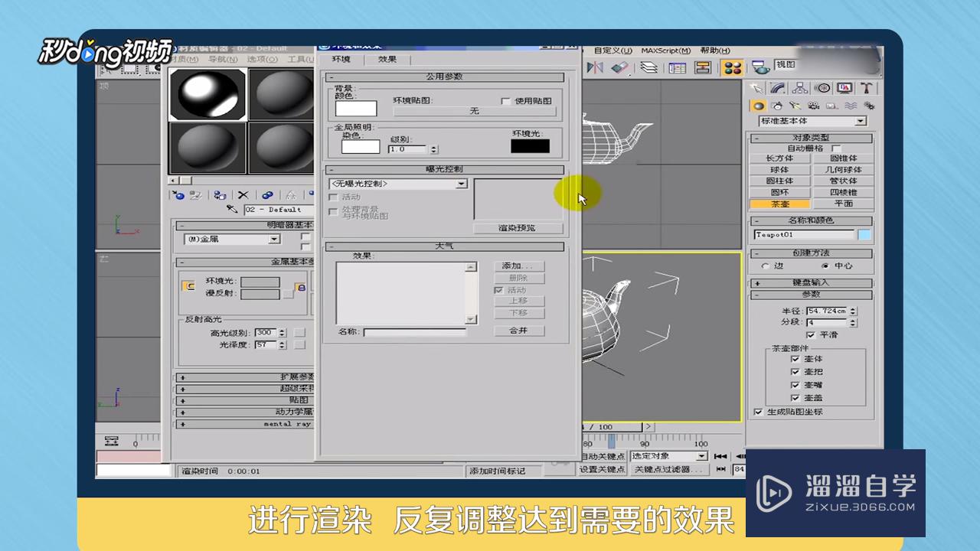Open the (M)金属 shader dropdown

pos(232,240)
